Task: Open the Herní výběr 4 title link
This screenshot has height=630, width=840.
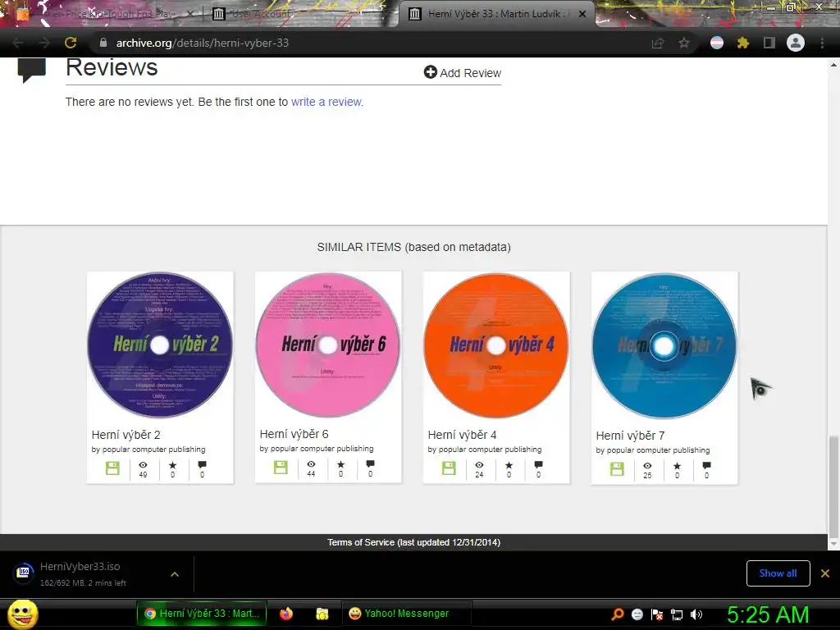Action: [x=462, y=435]
